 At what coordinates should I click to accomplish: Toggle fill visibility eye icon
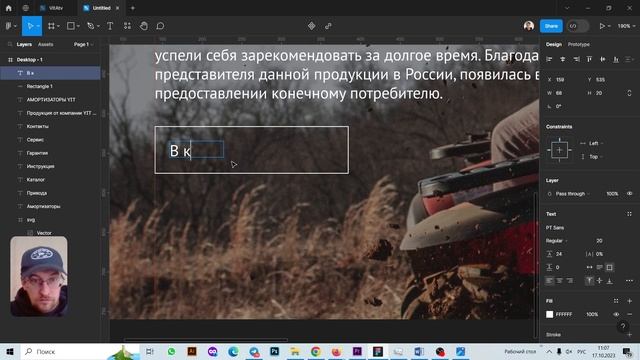click(x=616, y=314)
